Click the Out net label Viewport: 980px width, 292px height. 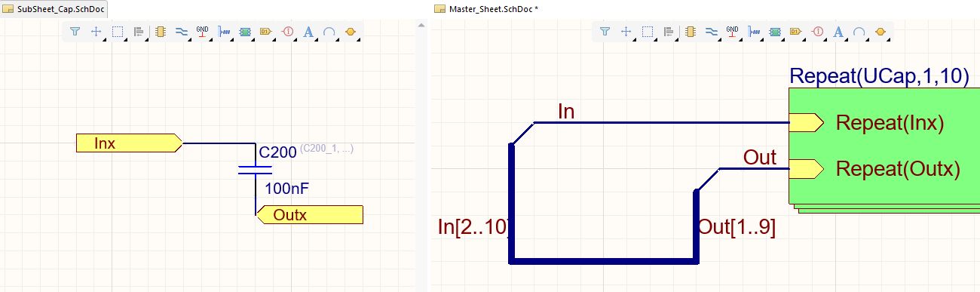tap(760, 158)
